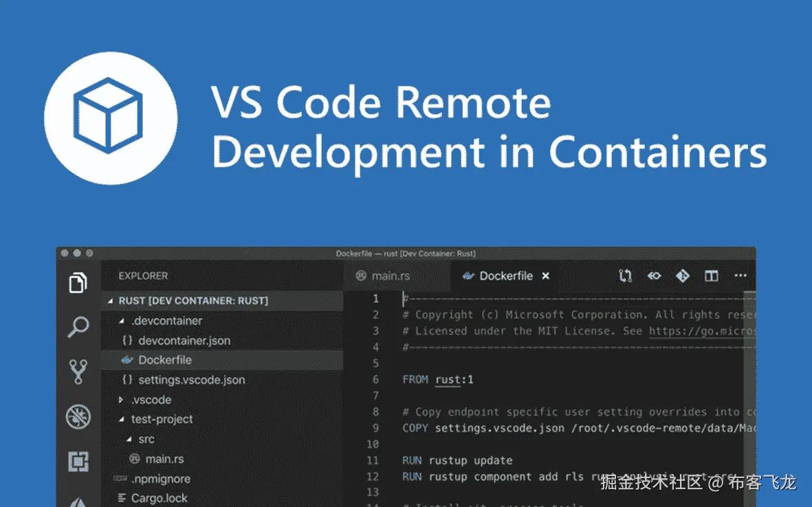Select Dockerfile in the explorer tree
Viewport: 812px width, 507px height.
pyautogui.click(x=221, y=360)
